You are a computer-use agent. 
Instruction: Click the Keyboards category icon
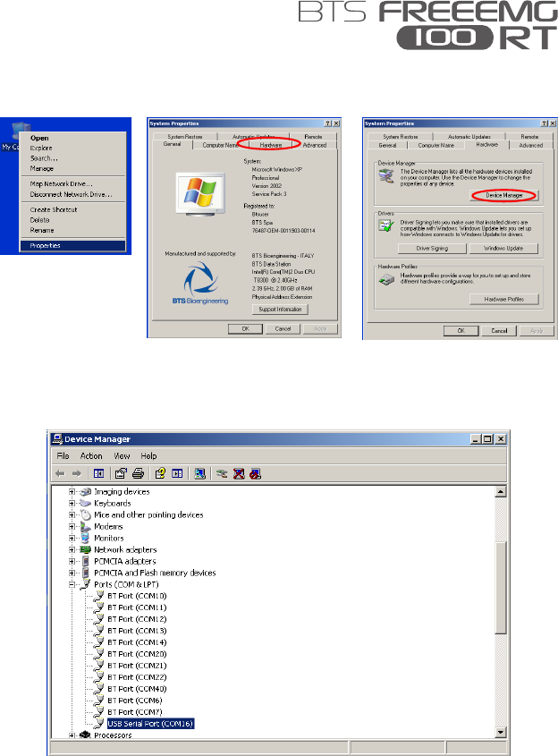tap(86, 504)
